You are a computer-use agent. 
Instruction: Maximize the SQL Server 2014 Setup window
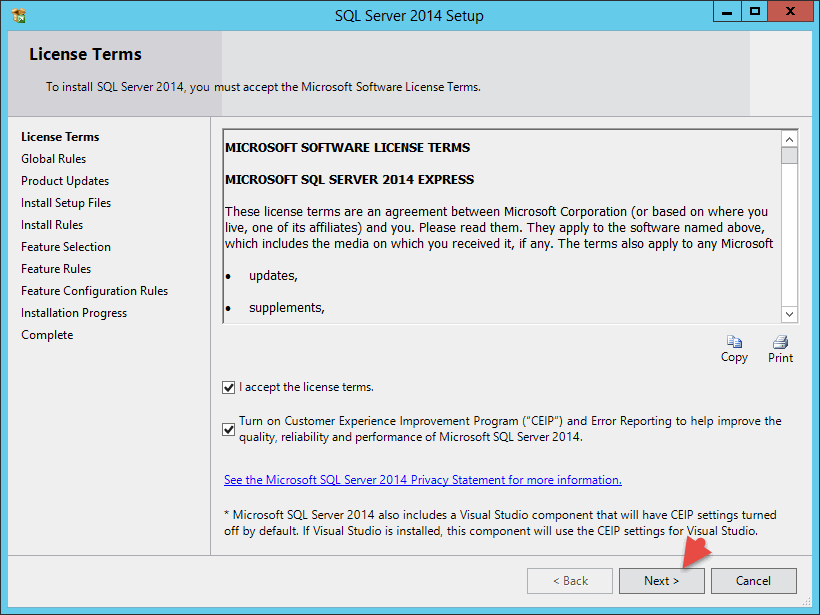point(755,12)
